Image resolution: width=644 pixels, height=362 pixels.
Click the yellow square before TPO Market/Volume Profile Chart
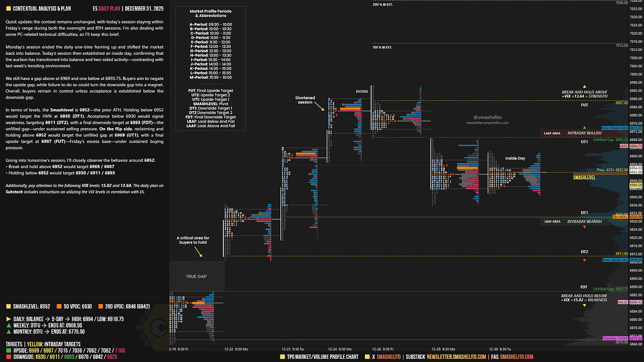click(282, 357)
